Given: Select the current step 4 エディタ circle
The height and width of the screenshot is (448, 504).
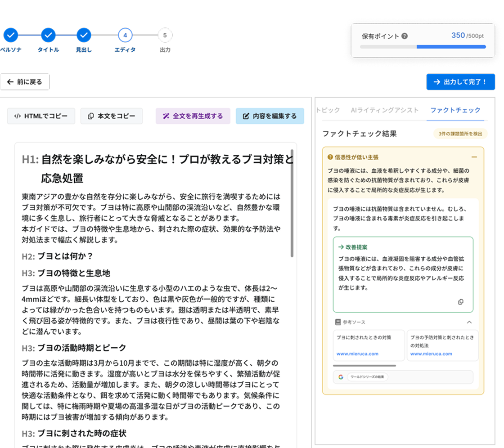Looking at the screenshot, I should click(125, 35).
